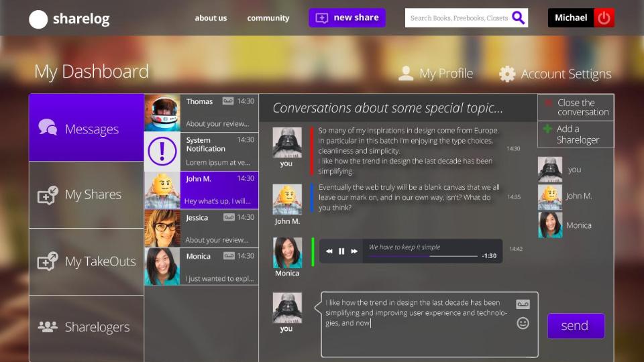644x362 pixels.
Task: Open the emoji smiley picker
Action: 523,323
